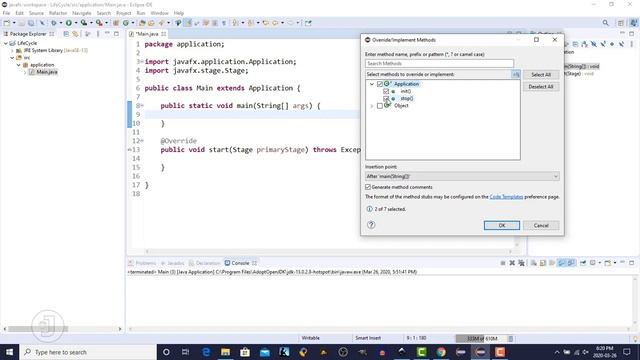Image resolution: width=640 pixels, height=360 pixels.
Task: Click the garbage collector trash icon in status bar
Action: (510, 338)
